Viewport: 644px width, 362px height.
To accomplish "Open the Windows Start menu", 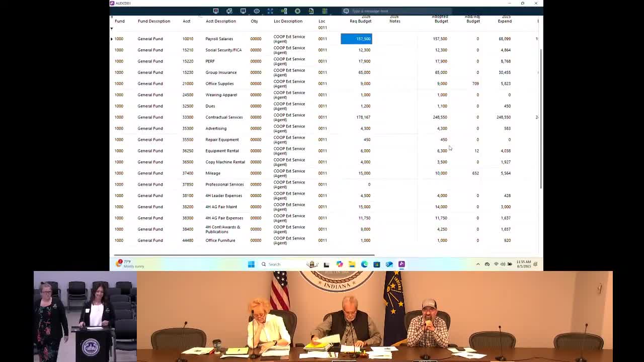I will tap(251, 264).
